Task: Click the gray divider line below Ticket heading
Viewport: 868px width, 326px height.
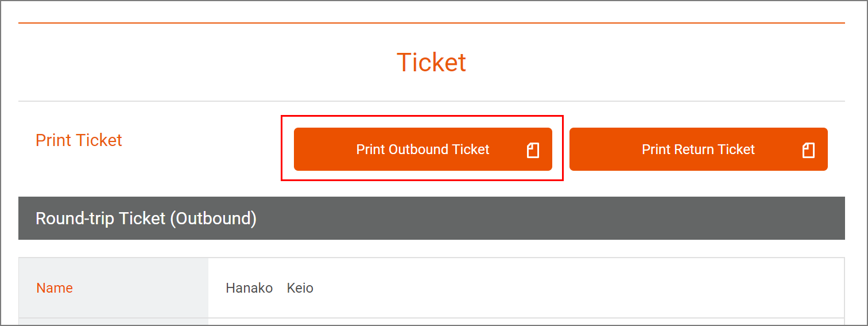Action: 431,101
